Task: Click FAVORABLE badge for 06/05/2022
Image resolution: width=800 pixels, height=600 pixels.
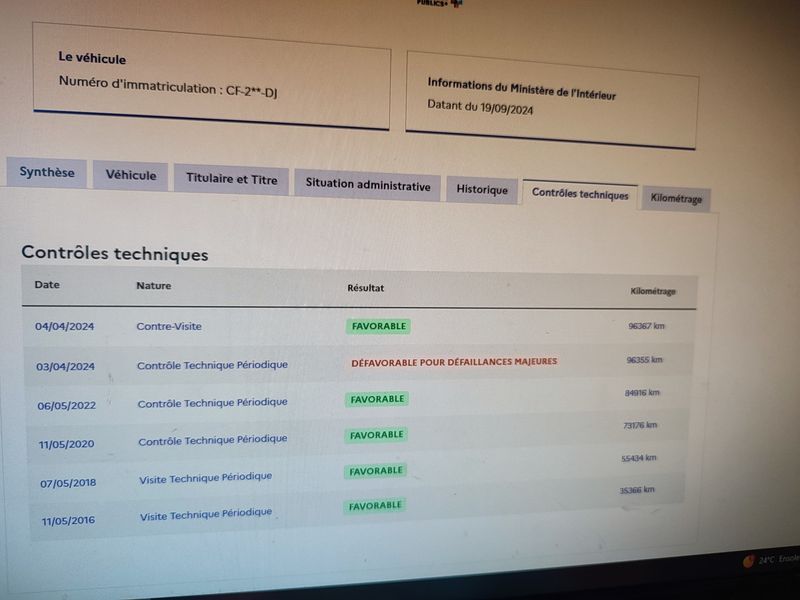Action: pos(377,399)
